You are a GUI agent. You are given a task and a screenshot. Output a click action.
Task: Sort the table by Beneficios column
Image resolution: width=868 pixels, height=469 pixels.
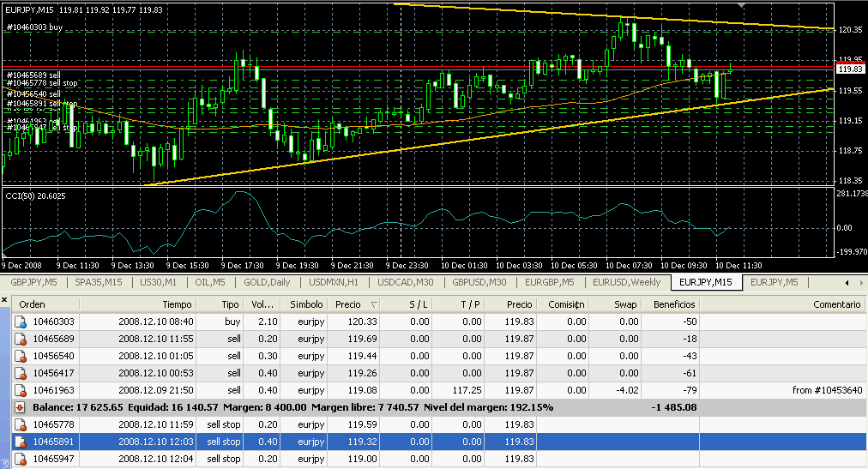point(674,304)
